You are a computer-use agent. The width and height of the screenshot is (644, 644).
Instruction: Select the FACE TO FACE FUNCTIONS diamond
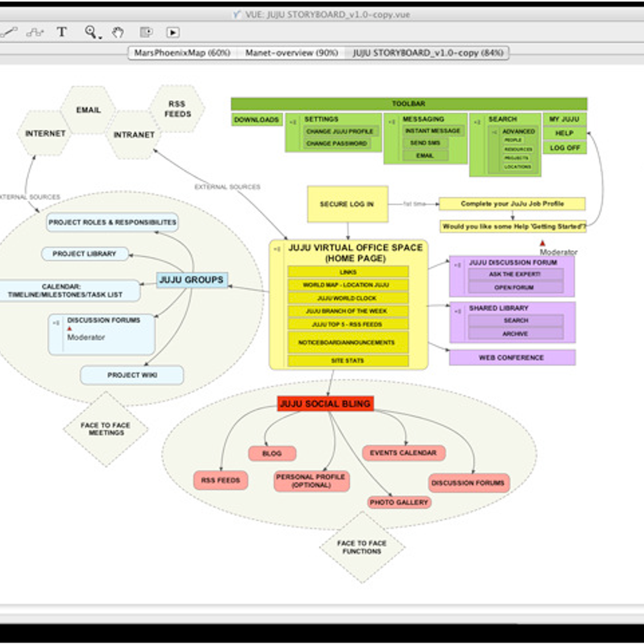pos(362,547)
